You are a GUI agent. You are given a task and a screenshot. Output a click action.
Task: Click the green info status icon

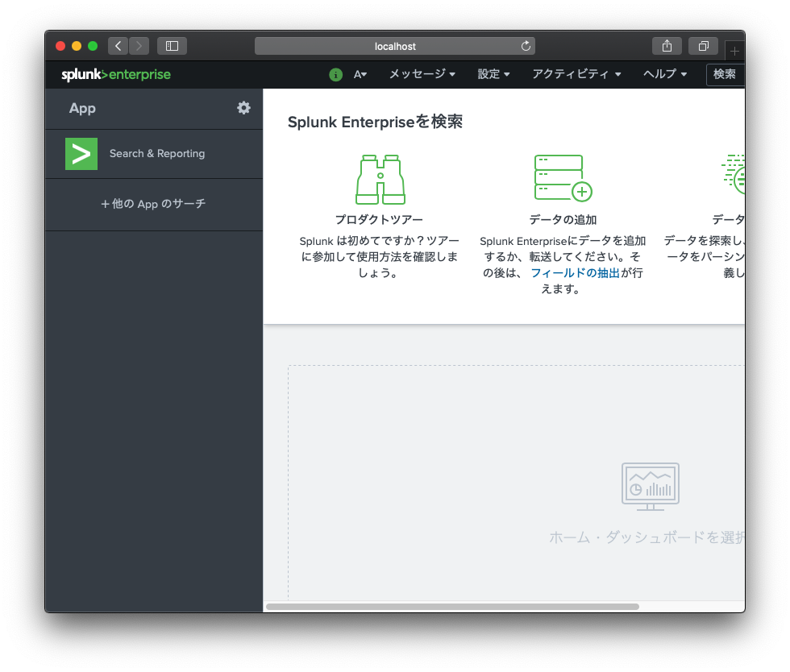(335, 75)
